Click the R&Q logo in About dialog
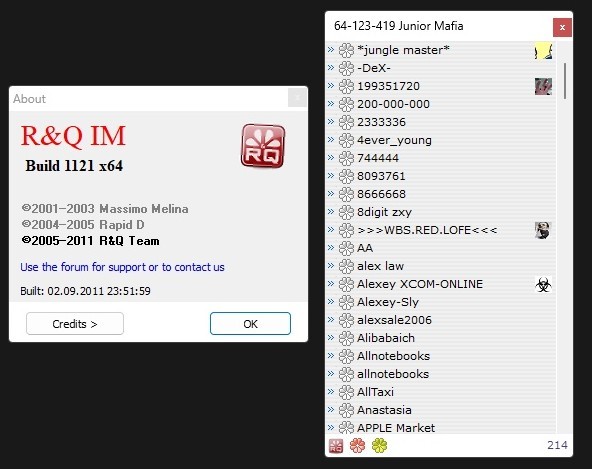592x469 pixels. point(263,146)
